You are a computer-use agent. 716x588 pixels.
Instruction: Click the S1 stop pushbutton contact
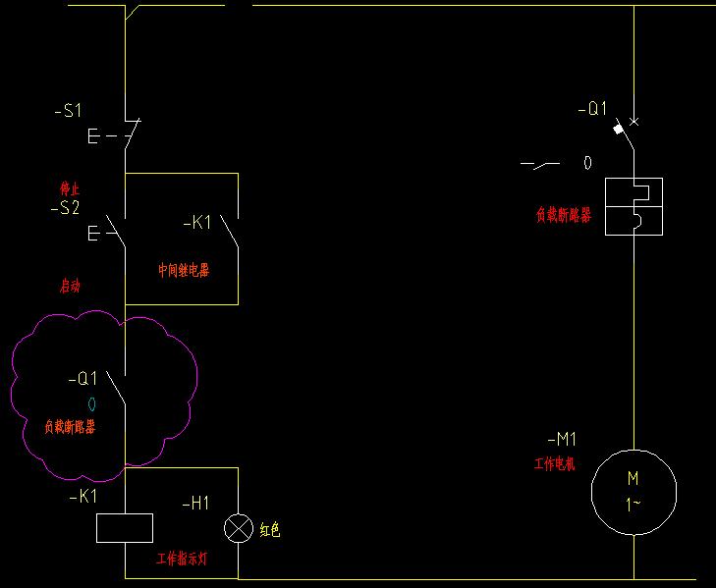point(130,134)
